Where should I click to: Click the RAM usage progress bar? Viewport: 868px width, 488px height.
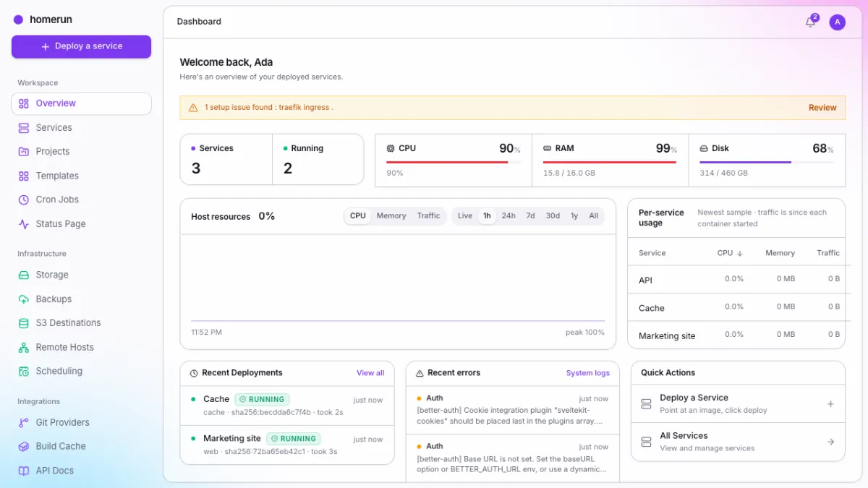click(x=610, y=163)
